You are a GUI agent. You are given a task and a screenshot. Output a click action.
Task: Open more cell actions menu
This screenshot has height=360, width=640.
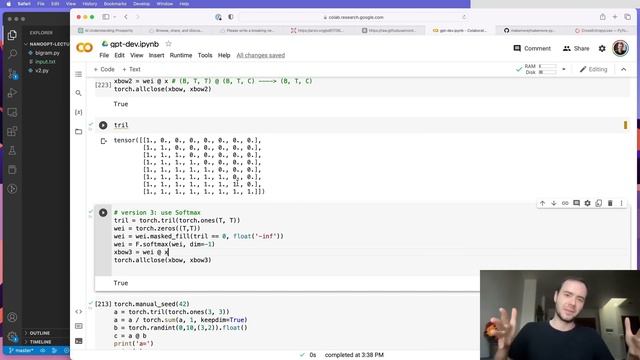(x=621, y=203)
